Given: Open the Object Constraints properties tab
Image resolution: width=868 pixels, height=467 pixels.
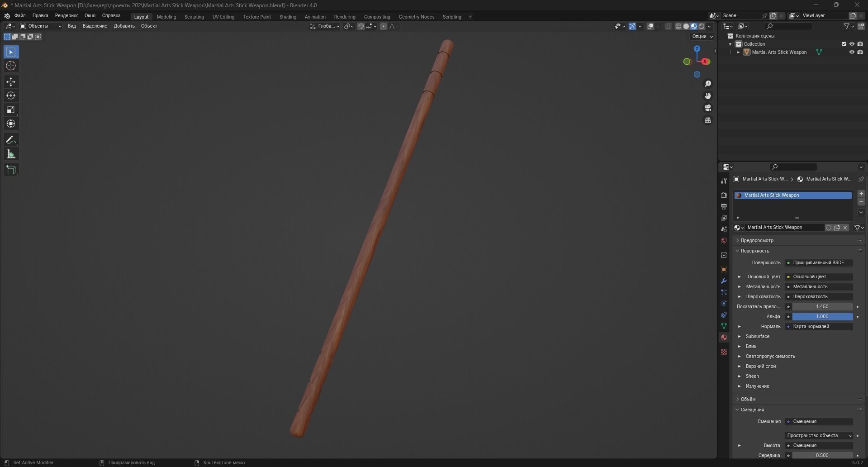Looking at the screenshot, I should coord(724,315).
